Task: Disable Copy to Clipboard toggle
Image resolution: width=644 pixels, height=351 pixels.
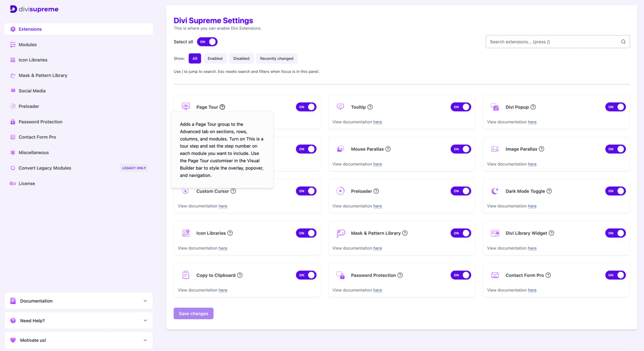Action: 306,275
